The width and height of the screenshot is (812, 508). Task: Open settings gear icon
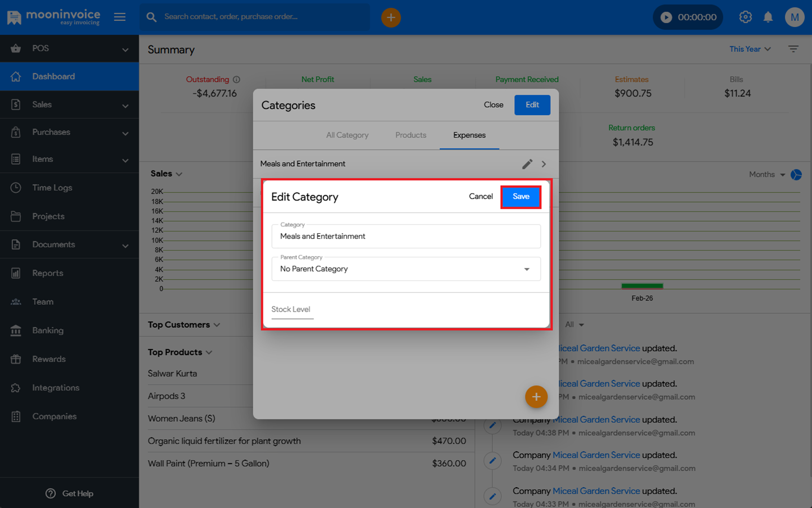tap(745, 17)
